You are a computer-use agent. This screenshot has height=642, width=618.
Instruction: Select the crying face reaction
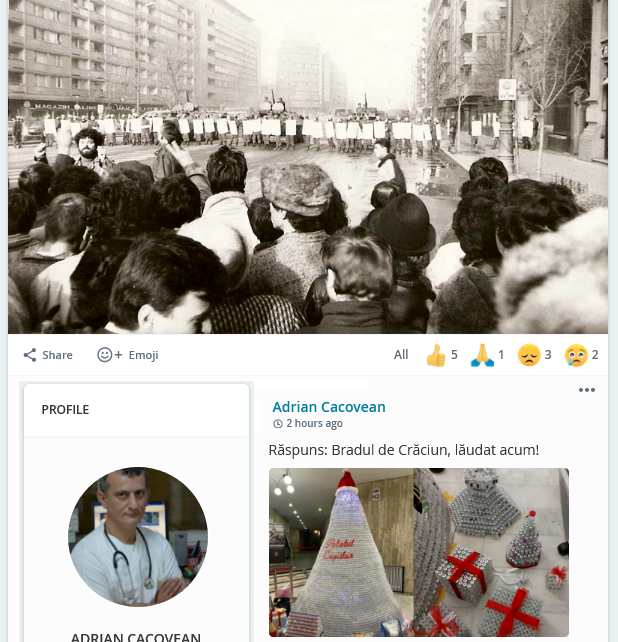pyautogui.click(x=576, y=355)
